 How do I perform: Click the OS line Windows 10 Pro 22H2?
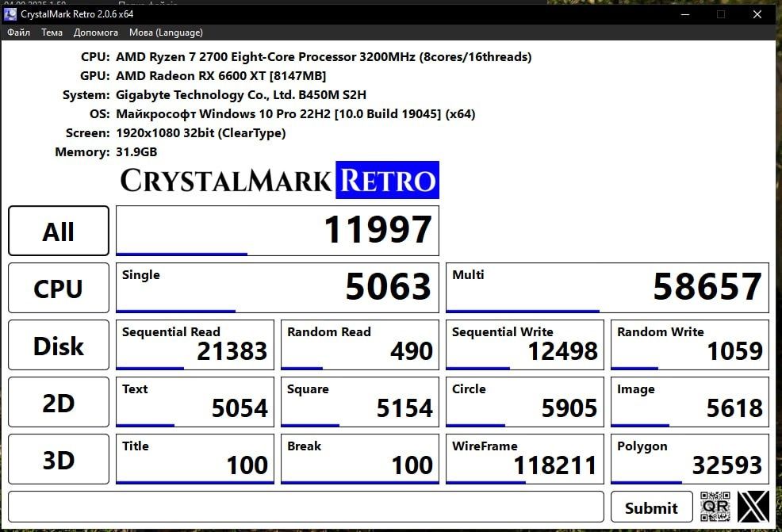[295, 113]
